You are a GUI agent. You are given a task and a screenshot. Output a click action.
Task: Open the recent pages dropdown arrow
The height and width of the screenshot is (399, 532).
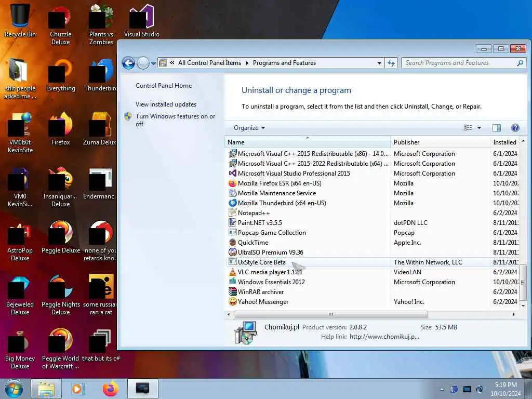[153, 63]
